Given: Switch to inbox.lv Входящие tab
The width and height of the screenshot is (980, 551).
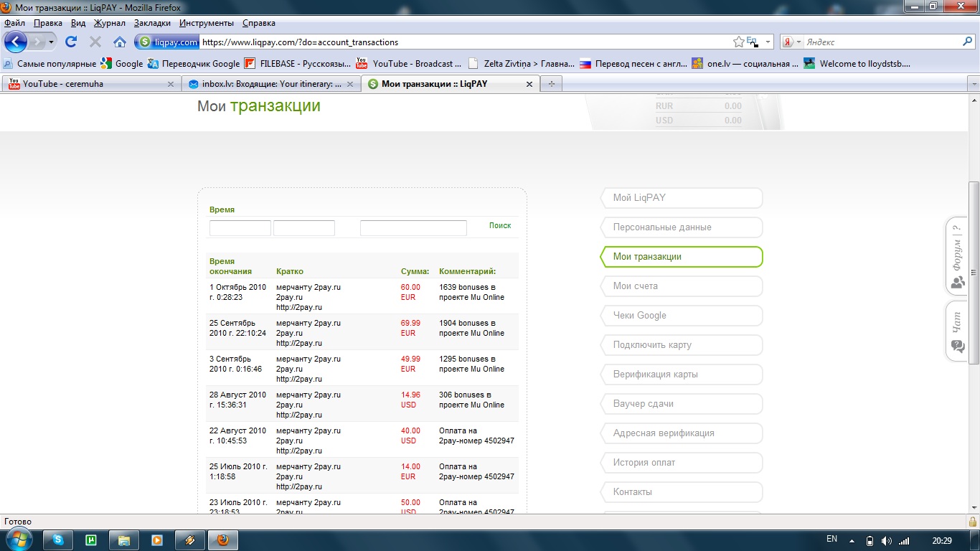Looking at the screenshot, I should tap(270, 84).
